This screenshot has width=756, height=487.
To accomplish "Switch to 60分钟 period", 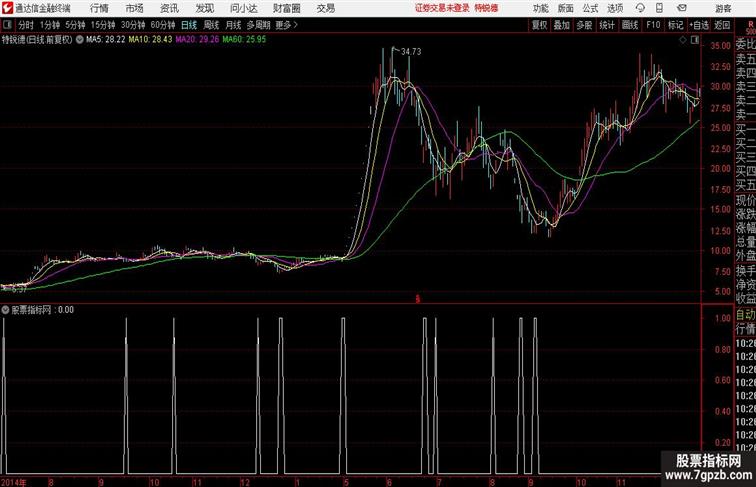I will pyautogui.click(x=162, y=25).
